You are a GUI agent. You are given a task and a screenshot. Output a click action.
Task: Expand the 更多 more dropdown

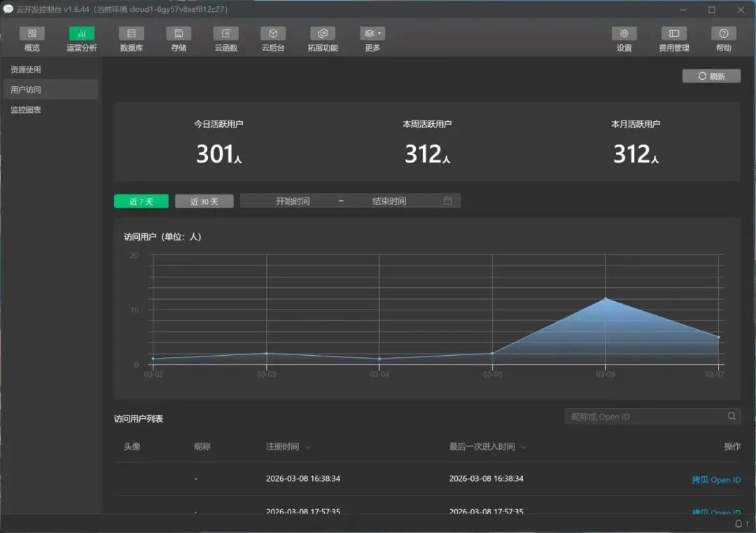(372, 34)
